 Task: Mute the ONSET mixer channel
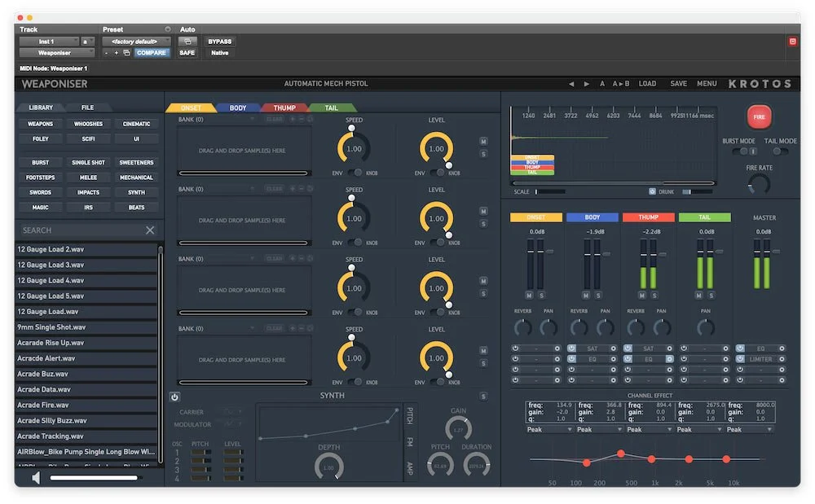[529, 296]
